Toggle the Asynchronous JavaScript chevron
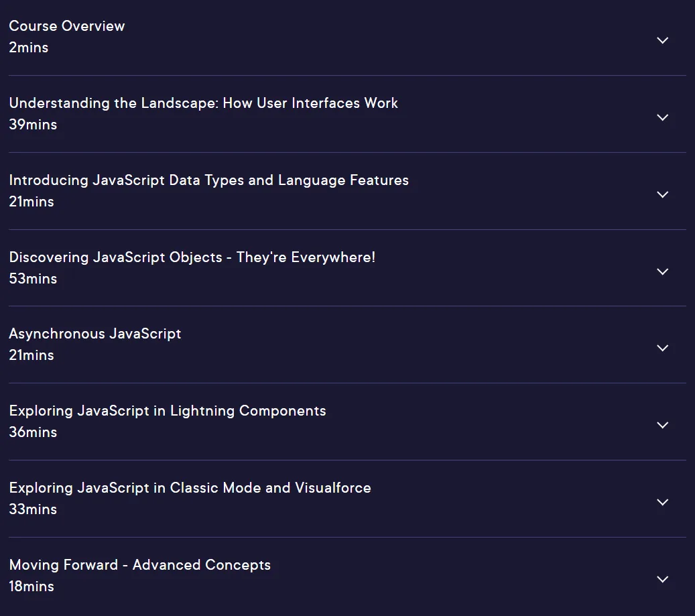Viewport: 695px width, 616px height. pos(662,349)
